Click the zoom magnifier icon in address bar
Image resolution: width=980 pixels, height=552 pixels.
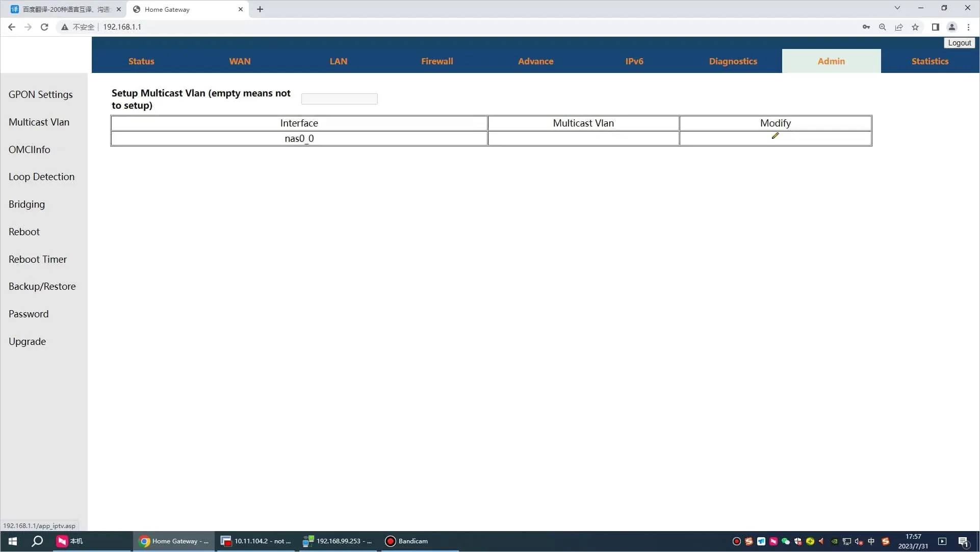pos(882,27)
